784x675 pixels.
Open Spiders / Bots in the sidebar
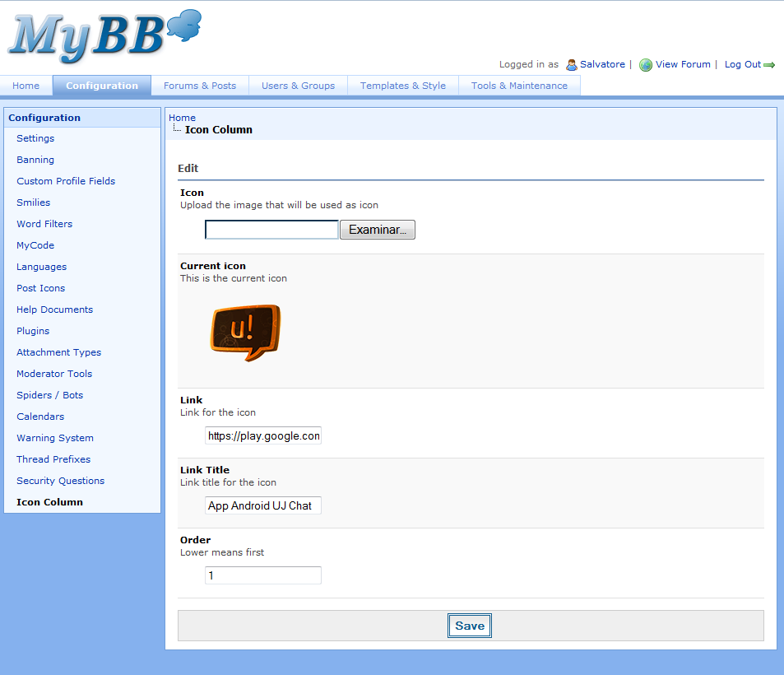50,395
